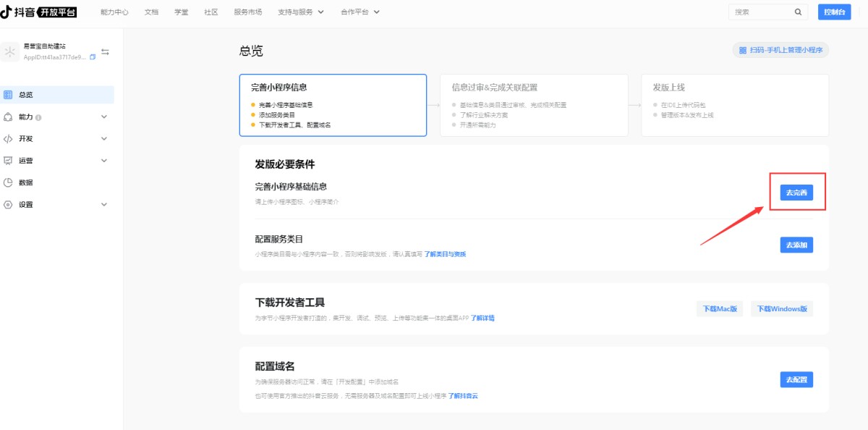Open the 了解抖音云 link

click(x=463, y=396)
